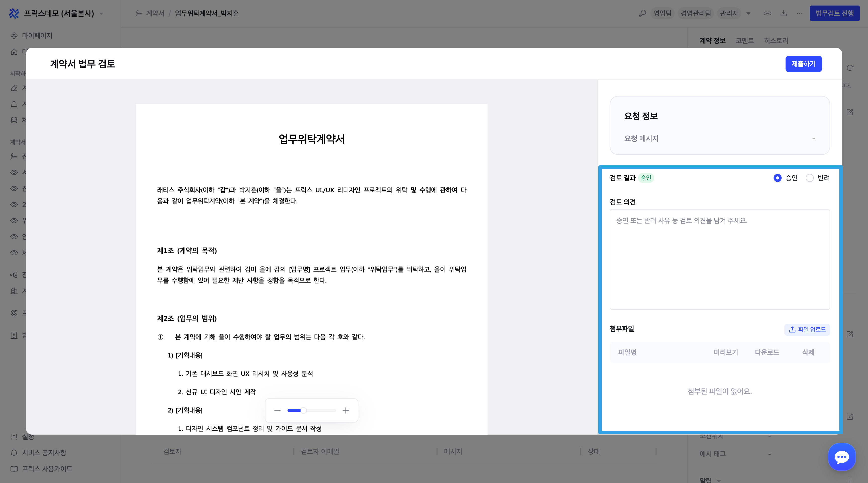Expand the team permissions dropdown arrow
The image size is (868, 483).
[748, 14]
